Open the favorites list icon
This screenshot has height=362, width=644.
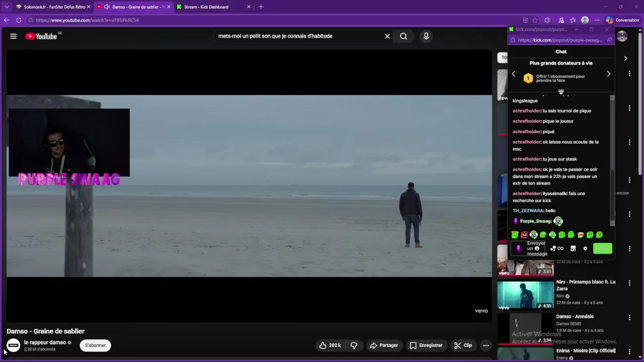pos(573,20)
